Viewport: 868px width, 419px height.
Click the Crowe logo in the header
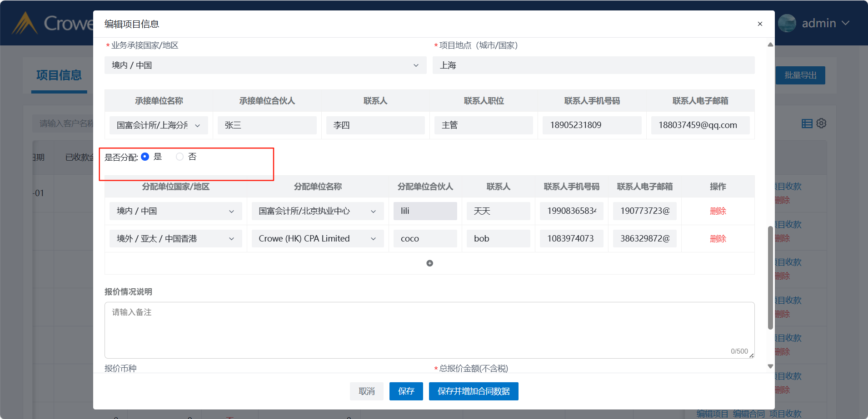coord(52,23)
